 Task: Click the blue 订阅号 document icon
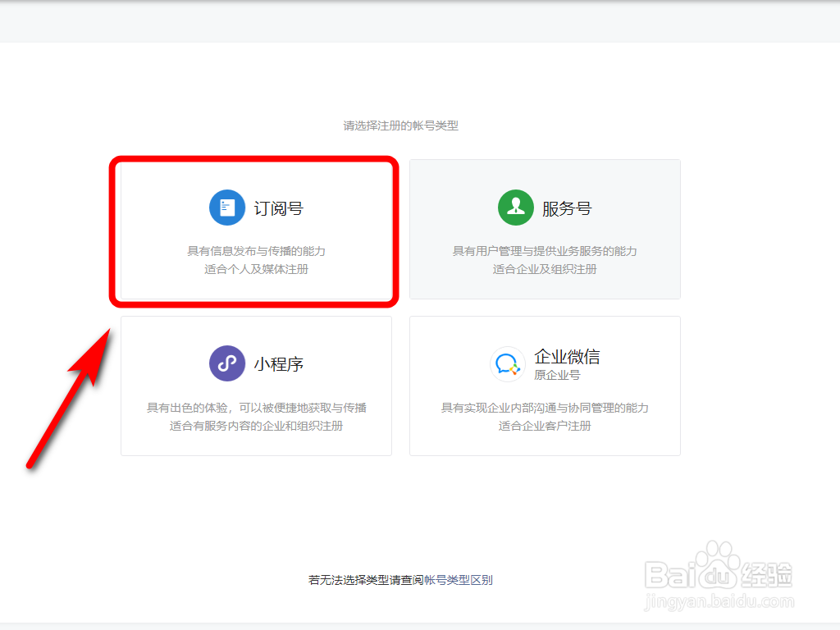227,208
